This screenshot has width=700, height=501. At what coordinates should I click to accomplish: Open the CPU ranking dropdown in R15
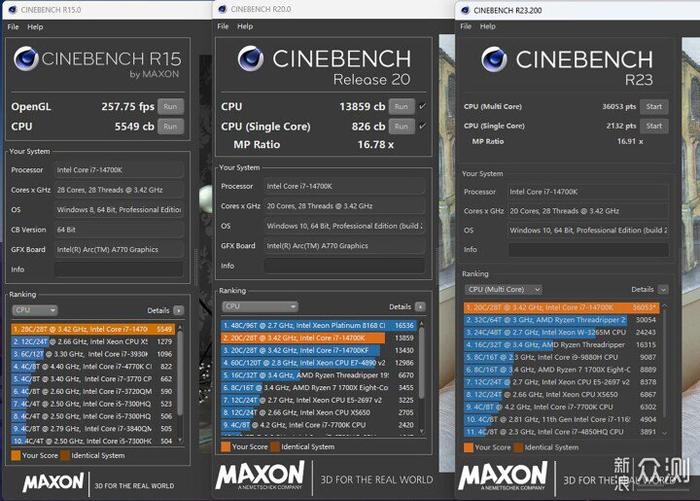point(35,310)
